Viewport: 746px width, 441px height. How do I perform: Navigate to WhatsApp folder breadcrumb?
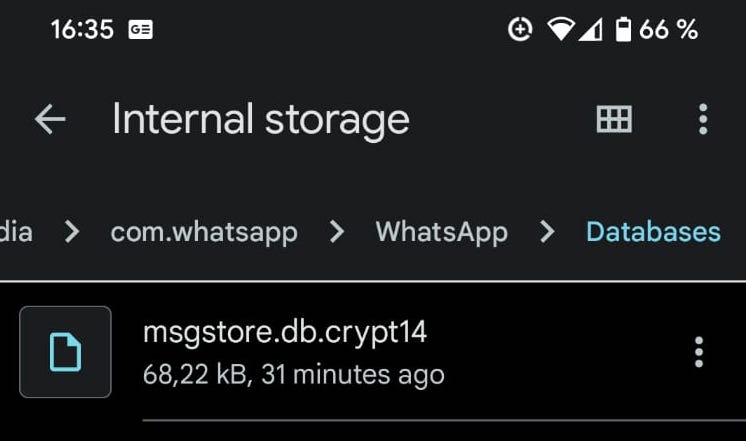point(441,232)
